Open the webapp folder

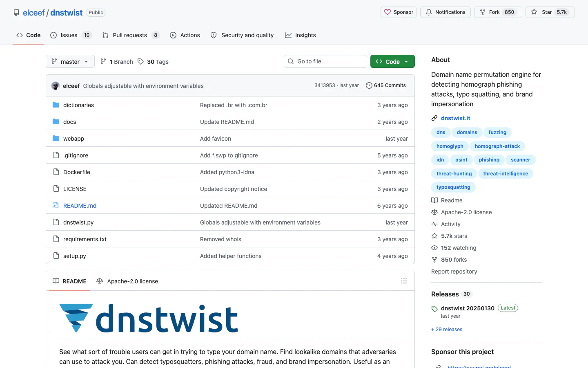(x=73, y=139)
